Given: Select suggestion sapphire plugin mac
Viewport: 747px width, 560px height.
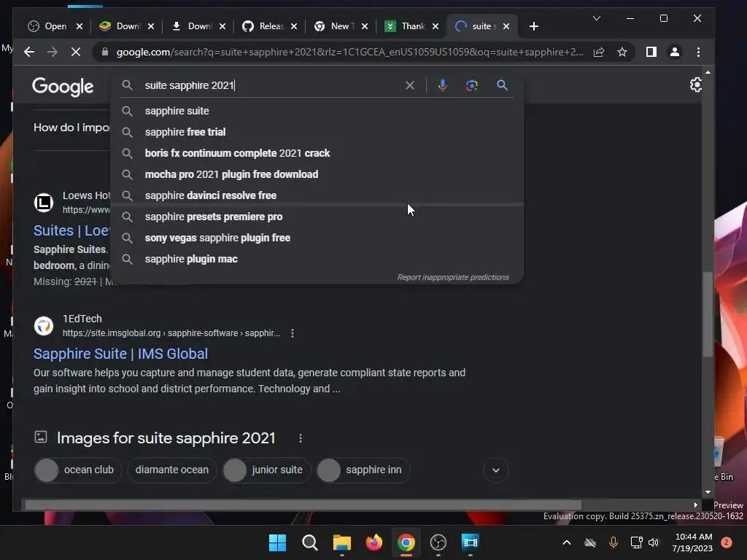Looking at the screenshot, I should (x=317, y=259).
